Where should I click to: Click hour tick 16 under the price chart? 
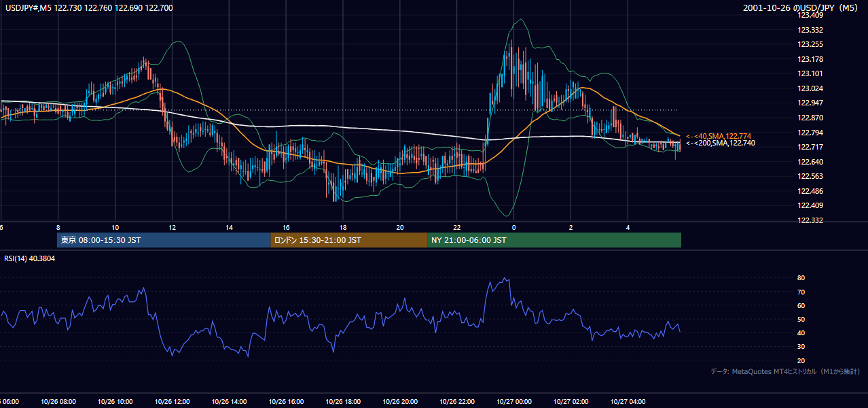287,228
